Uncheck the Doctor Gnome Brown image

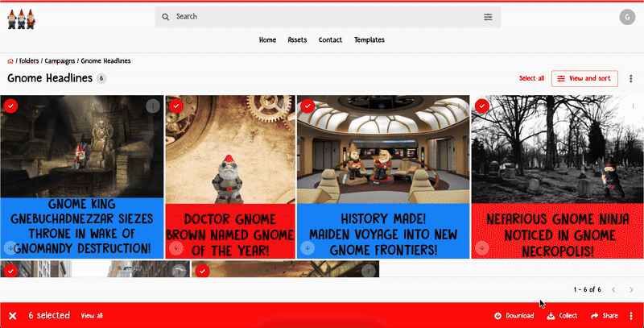coord(175,106)
